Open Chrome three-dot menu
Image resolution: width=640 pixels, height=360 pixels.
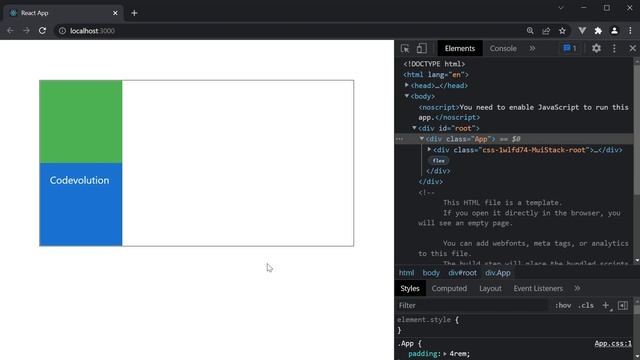tap(630, 31)
